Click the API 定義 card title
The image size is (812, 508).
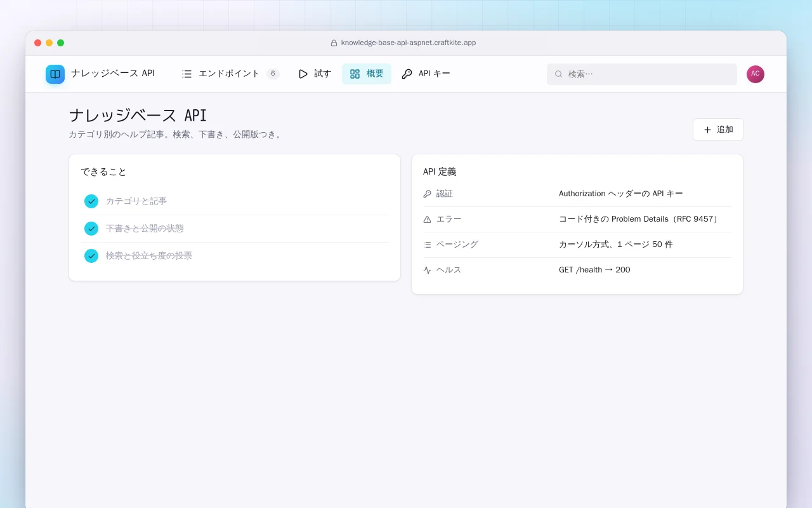440,172
